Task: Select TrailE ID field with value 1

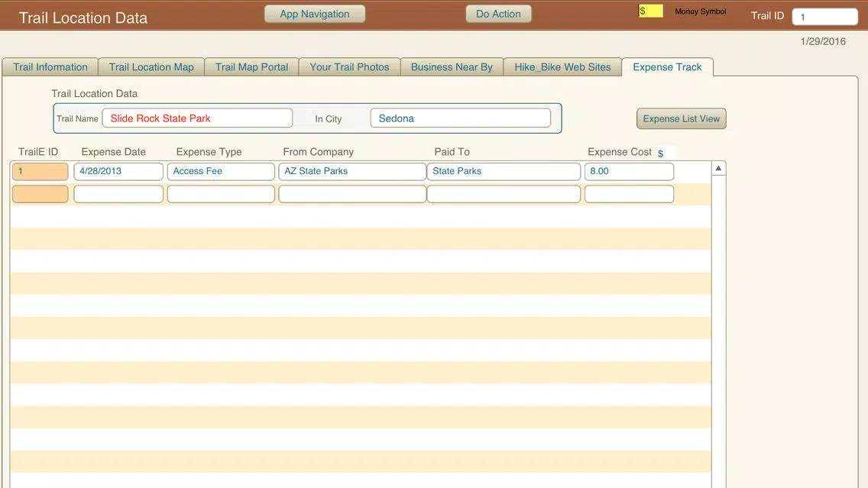Action: point(40,172)
